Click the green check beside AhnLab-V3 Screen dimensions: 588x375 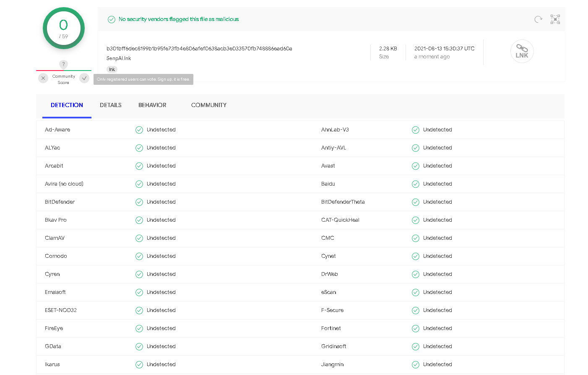[x=416, y=130]
